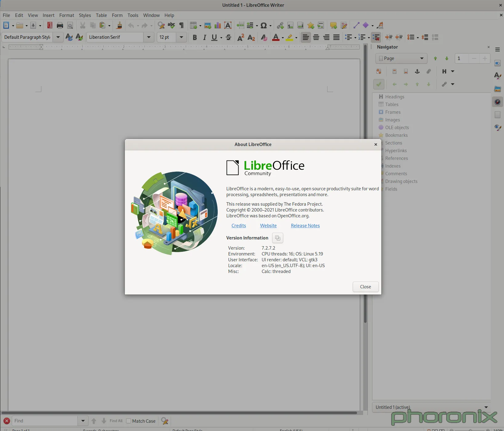Expand the Navigator Heading Levels dropdown
Viewport: 504px width, 431px height.
(x=453, y=71)
